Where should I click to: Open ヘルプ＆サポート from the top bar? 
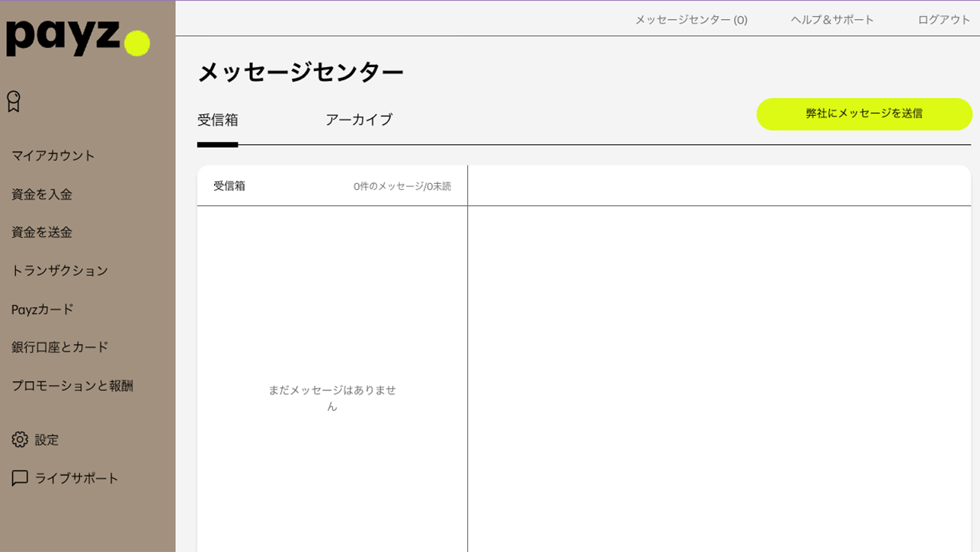tap(832, 20)
